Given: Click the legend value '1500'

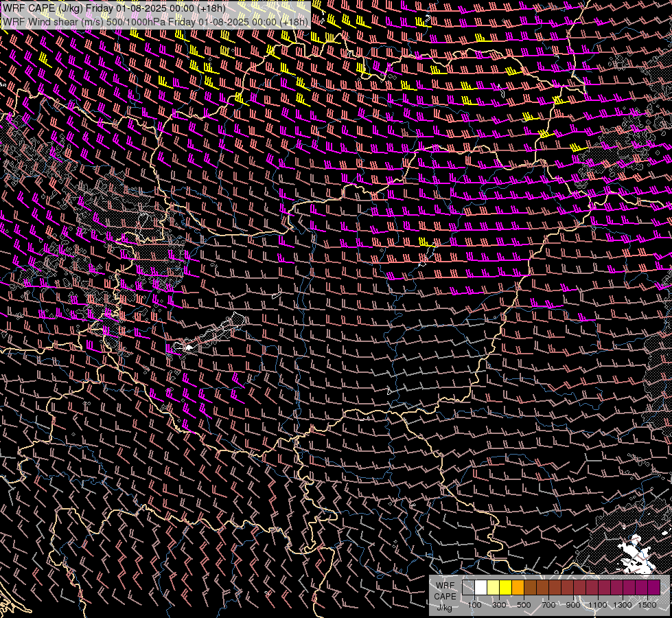Looking at the screenshot, I should pos(647,605).
